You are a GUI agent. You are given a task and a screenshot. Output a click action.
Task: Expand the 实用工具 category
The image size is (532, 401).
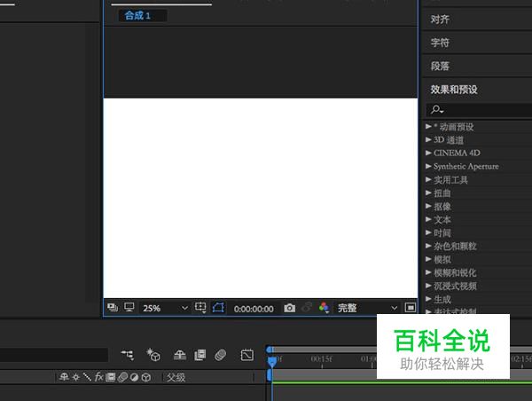coord(428,179)
